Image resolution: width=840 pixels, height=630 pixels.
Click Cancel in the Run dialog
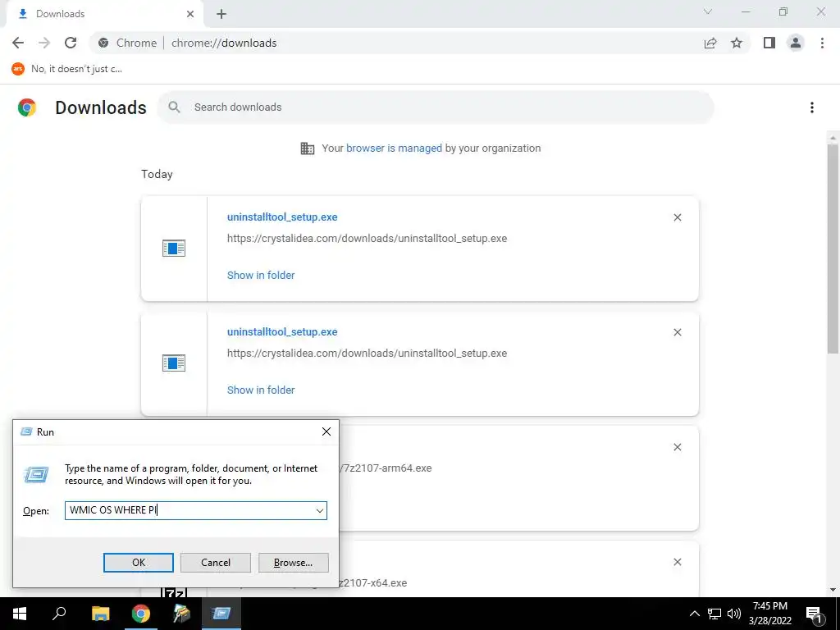(216, 563)
